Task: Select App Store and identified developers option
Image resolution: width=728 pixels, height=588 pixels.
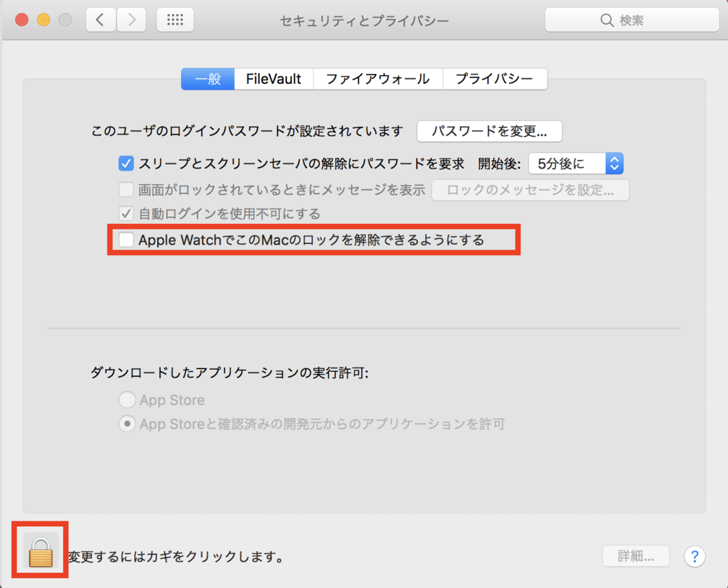Action: coord(127,424)
